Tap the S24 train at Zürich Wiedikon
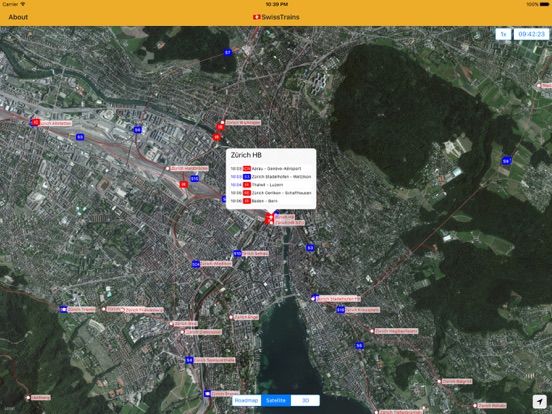 tap(196, 264)
